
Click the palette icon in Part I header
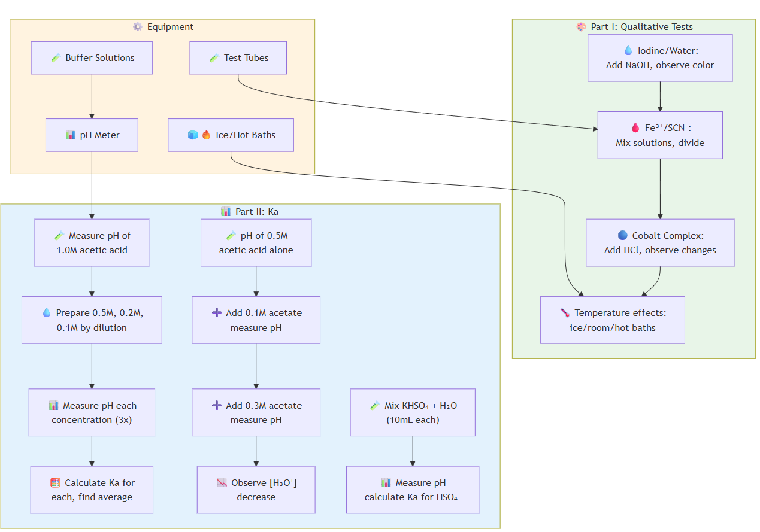click(581, 27)
